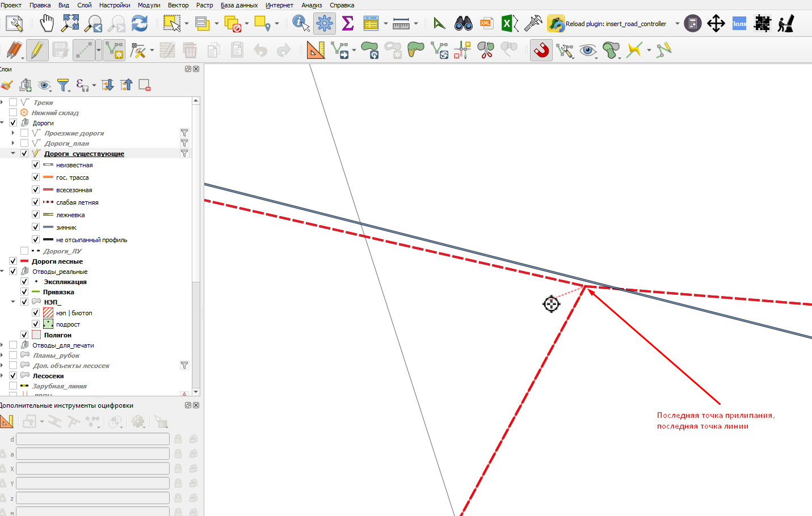
Task: Click the XML tool icon
Action: point(486,23)
